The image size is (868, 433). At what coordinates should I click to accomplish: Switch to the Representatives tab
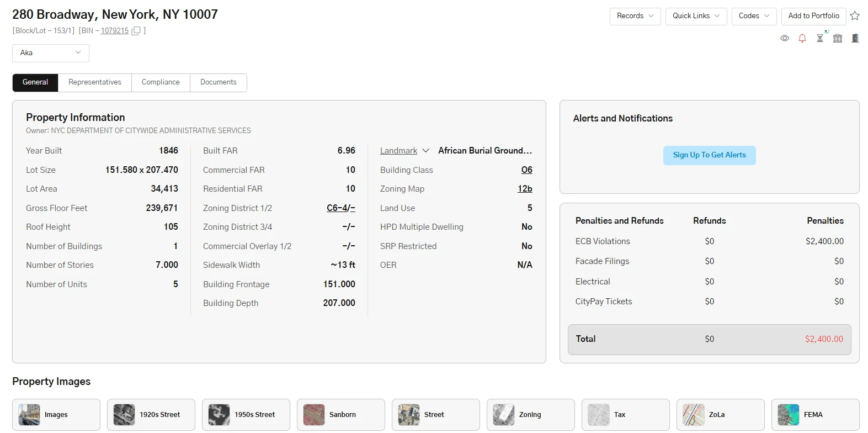pyautogui.click(x=95, y=82)
